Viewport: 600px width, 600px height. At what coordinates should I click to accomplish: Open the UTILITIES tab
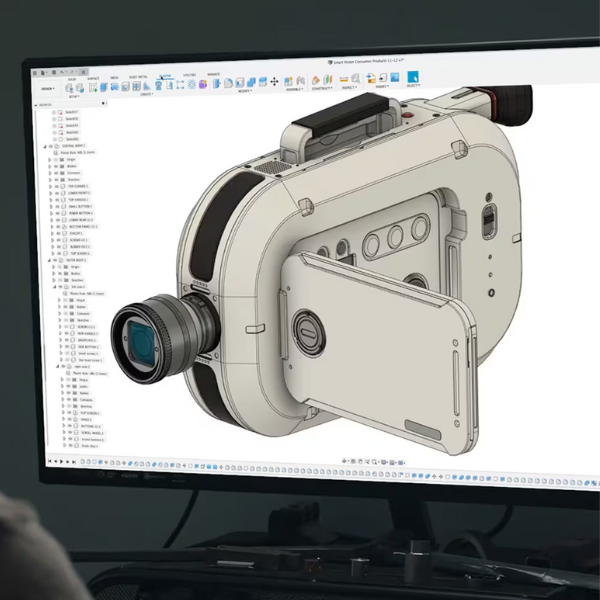pos(189,75)
